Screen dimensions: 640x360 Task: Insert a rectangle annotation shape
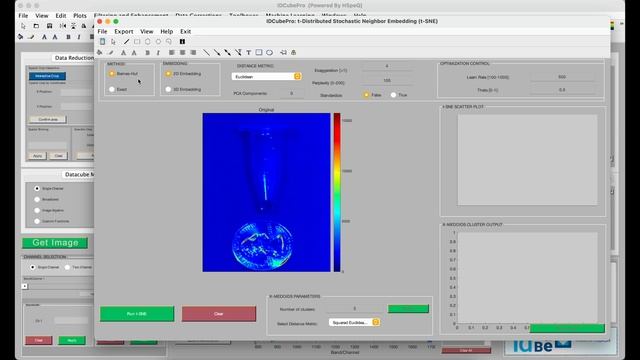259,53
